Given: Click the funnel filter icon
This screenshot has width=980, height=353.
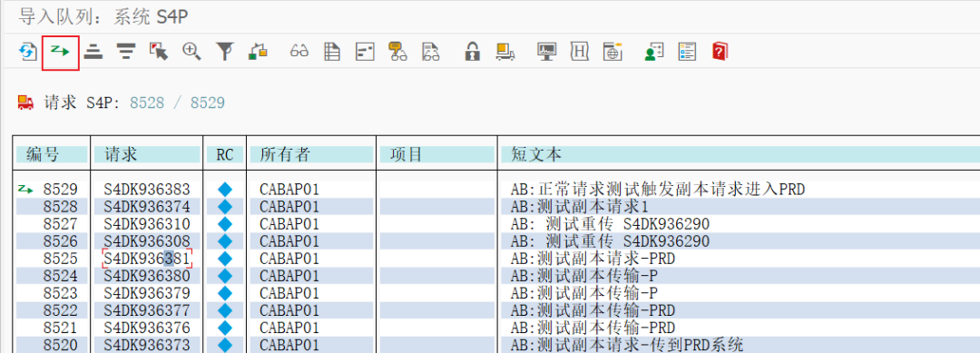Looking at the screenshot, I should 224,51.
